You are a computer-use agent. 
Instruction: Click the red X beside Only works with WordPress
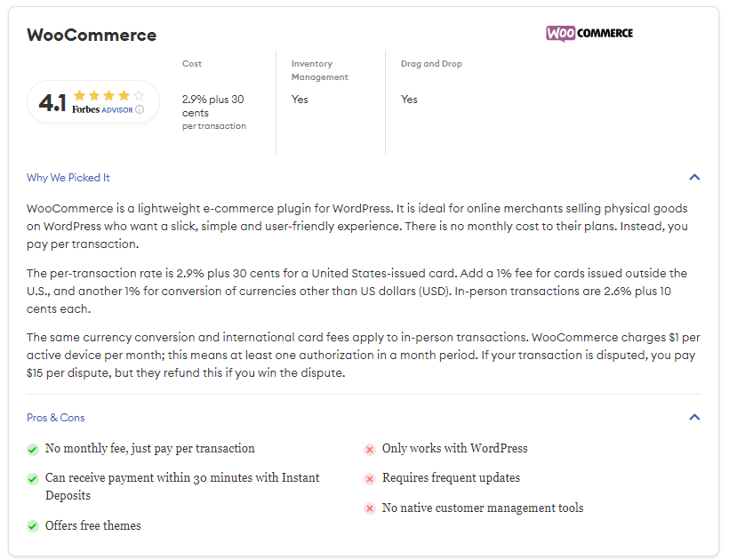370,450
